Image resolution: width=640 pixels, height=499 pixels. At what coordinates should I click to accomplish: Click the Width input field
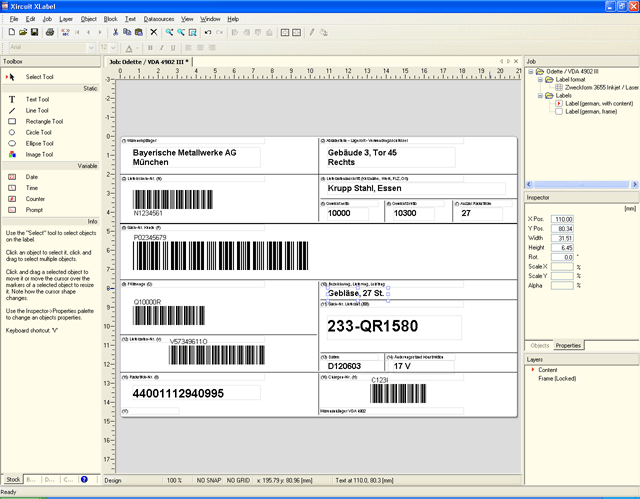click(x=562, y=238)
